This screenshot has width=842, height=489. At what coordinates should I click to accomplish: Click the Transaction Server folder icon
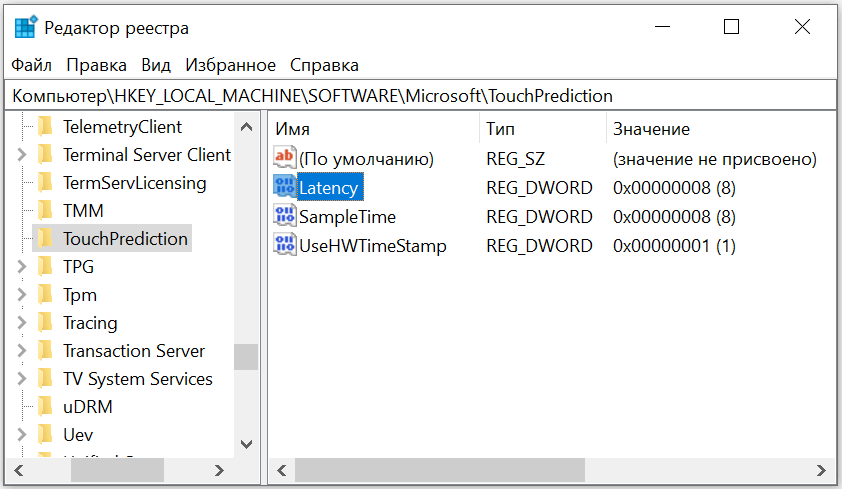[46, 351]
